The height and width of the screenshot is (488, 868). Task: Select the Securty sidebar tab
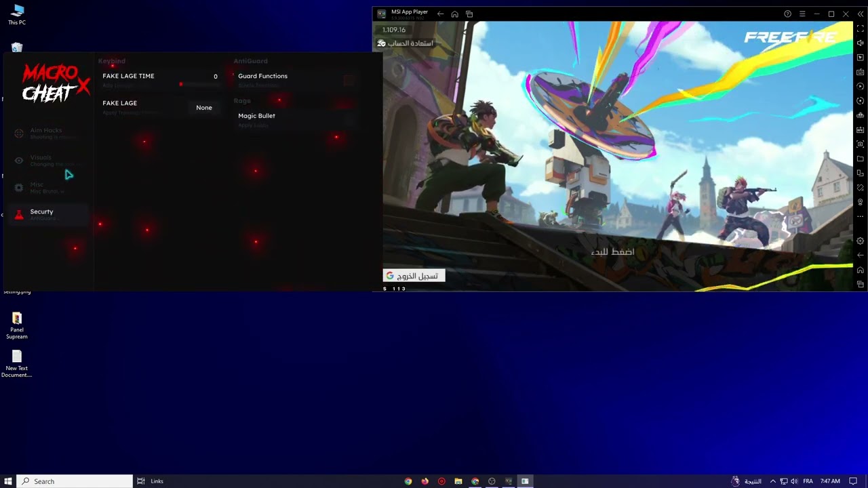(47, 214)
